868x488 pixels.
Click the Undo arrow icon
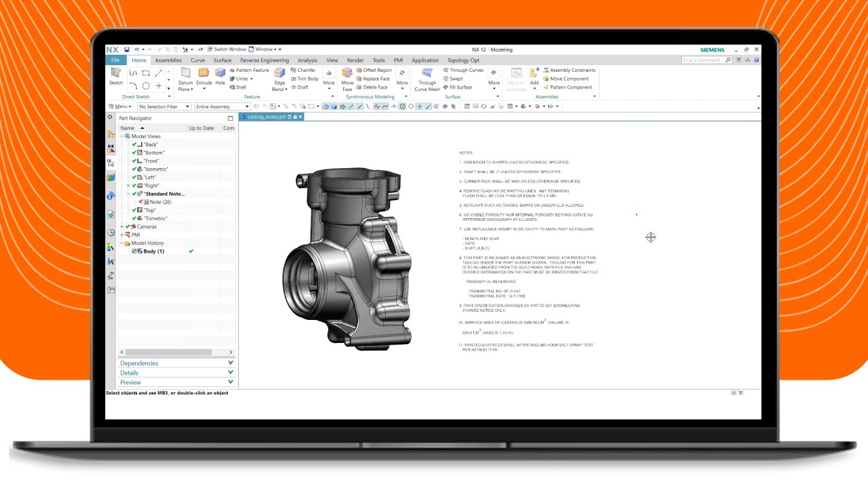click(x=136, y=49)
